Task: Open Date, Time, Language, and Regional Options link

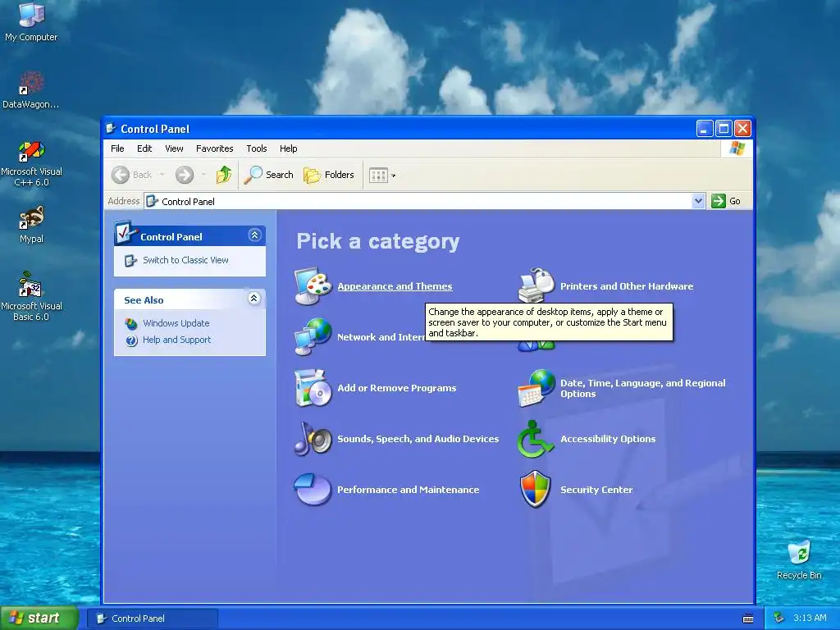Action: [643, 388]
